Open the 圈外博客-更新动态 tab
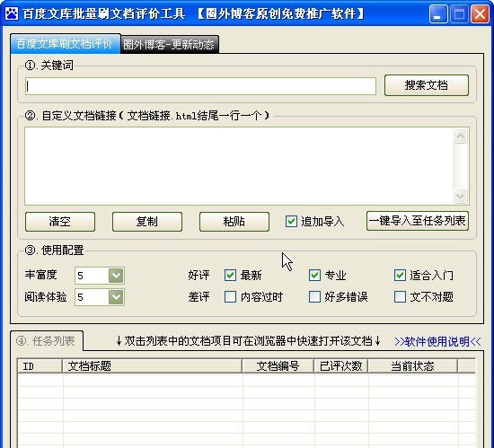 tap(169, 44)
